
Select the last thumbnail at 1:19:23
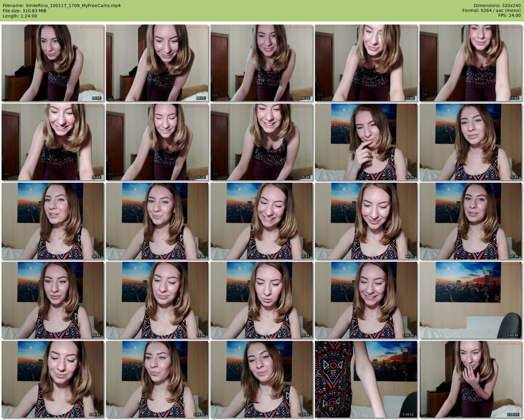tap(471, 379)
